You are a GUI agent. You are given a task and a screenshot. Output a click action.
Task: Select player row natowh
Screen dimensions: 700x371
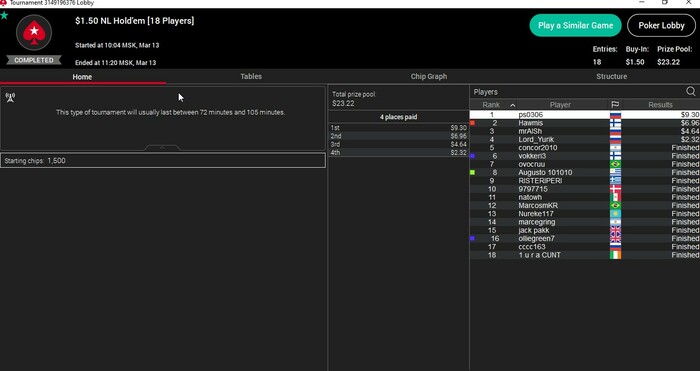click(x=585, y=197)
